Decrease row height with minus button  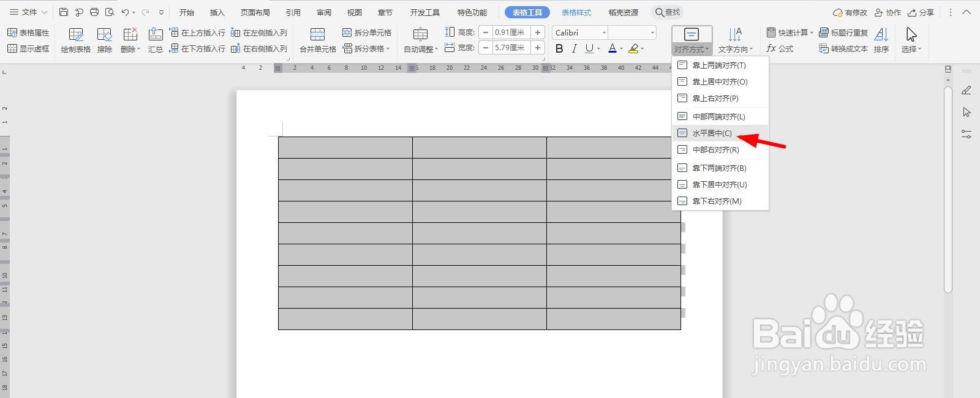click(x=486, y=32)
